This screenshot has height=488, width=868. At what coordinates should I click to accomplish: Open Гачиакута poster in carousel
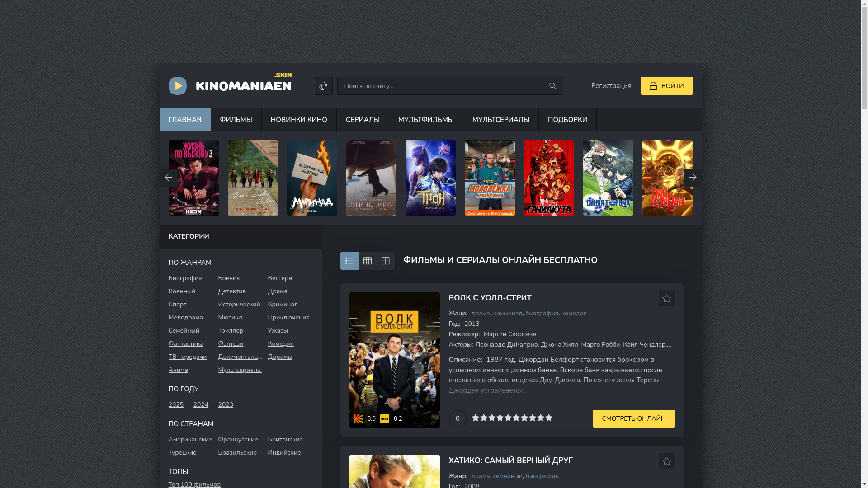(549, 178)
